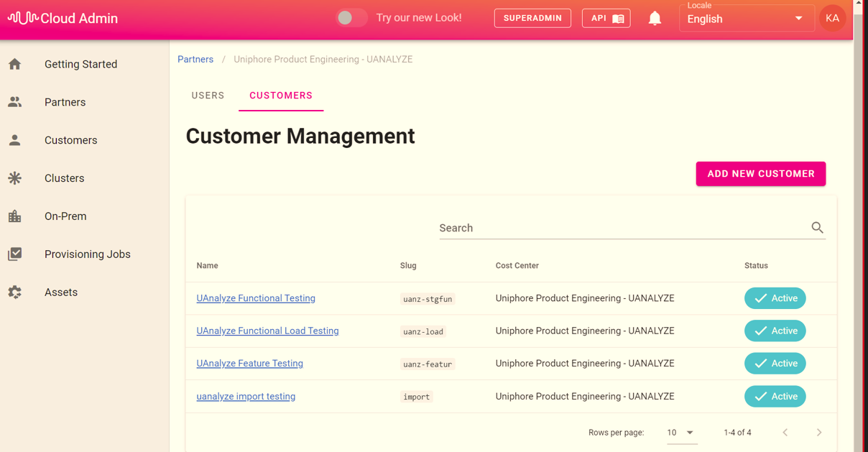Click Active status of UAnalyze Feature Testing

(x=775, y=364)
